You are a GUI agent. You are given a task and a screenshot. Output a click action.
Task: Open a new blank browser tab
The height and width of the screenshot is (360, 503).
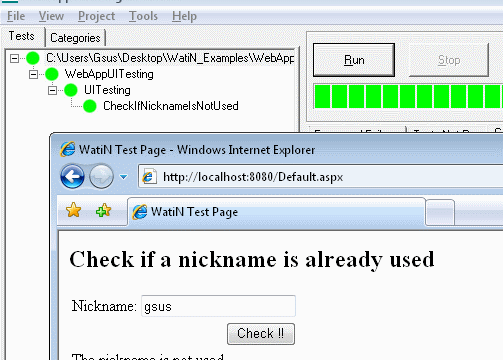(x=440, y=212)
